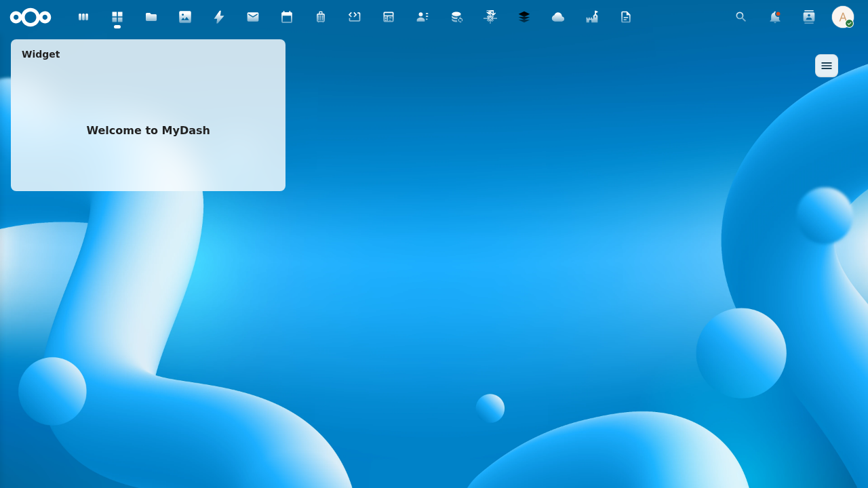
Task: Open the person with list app icon
Action: coord(422,17)
